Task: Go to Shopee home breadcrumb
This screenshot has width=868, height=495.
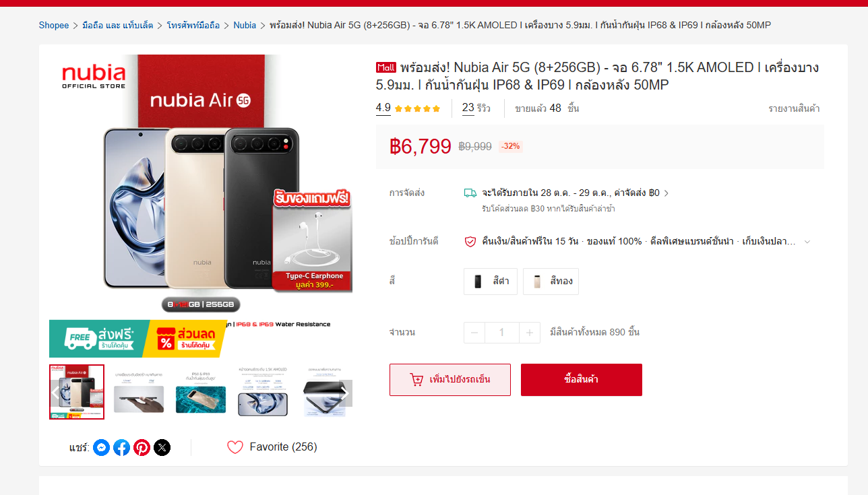Action: point(54,26)
